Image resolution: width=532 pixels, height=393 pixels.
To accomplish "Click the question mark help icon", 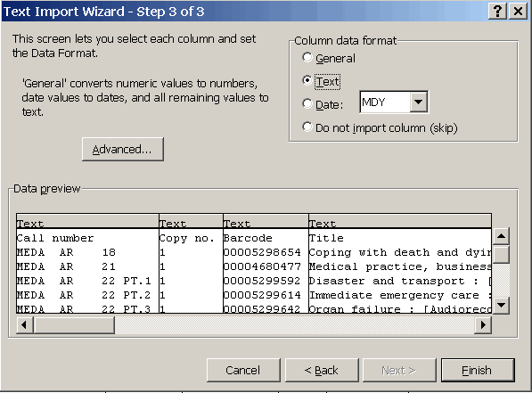I will [497, 12].
